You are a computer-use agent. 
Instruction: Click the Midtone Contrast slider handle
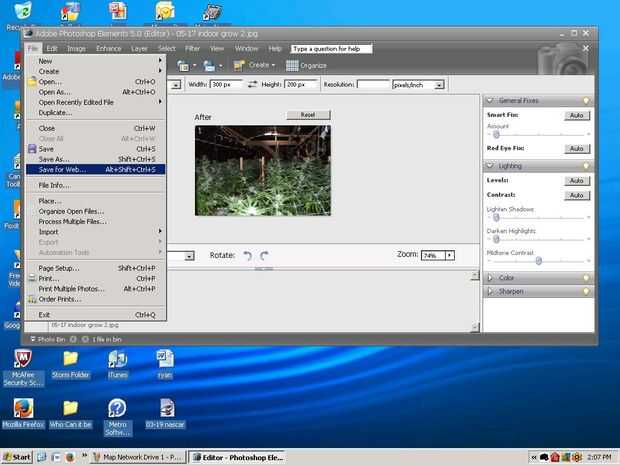click(x=539, y=261)
